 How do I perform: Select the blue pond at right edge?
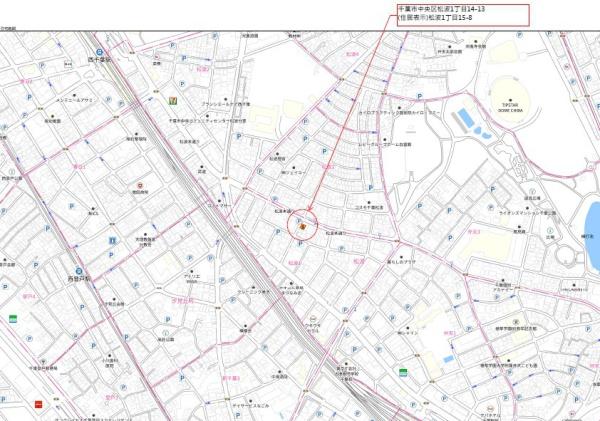click(x=591, y=221)
